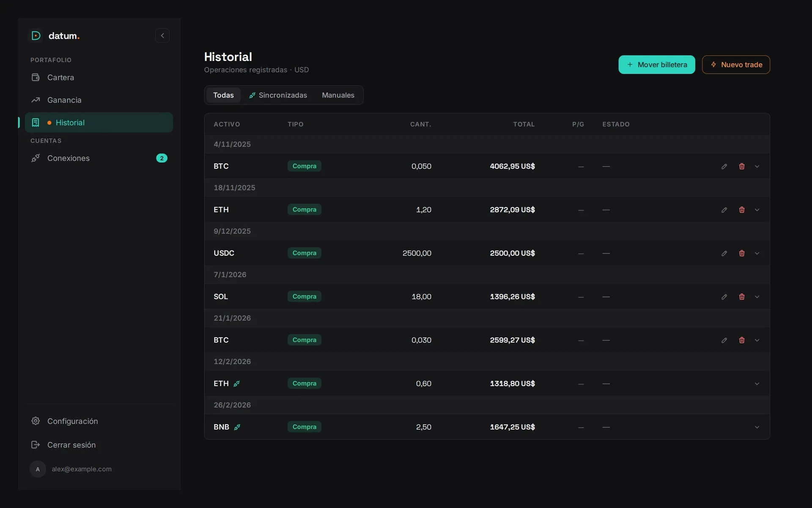The width and height of the screenshot is (812, 508).
Task: Click the sync icon beside ETH 0,60
Action: pos(237,384)
